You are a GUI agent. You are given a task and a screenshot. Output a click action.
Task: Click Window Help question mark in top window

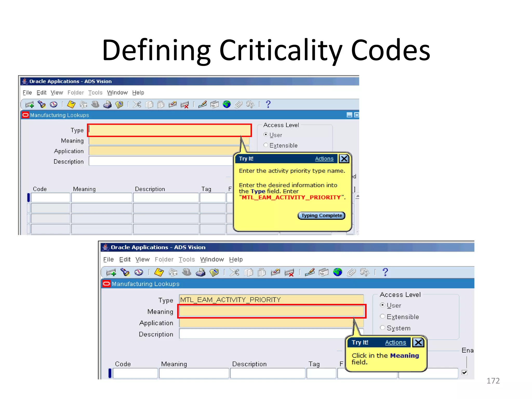click(x=268, y=104)
